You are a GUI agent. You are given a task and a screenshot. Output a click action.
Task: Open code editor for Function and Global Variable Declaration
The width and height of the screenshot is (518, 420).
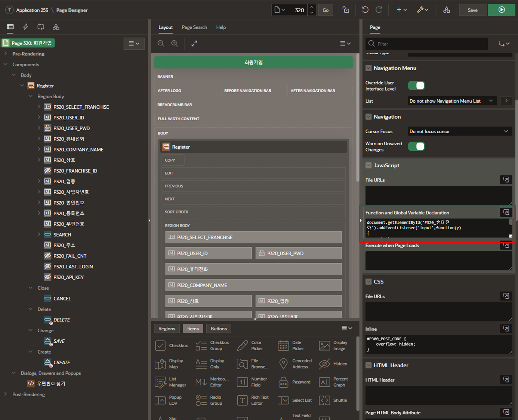(506, 212)
